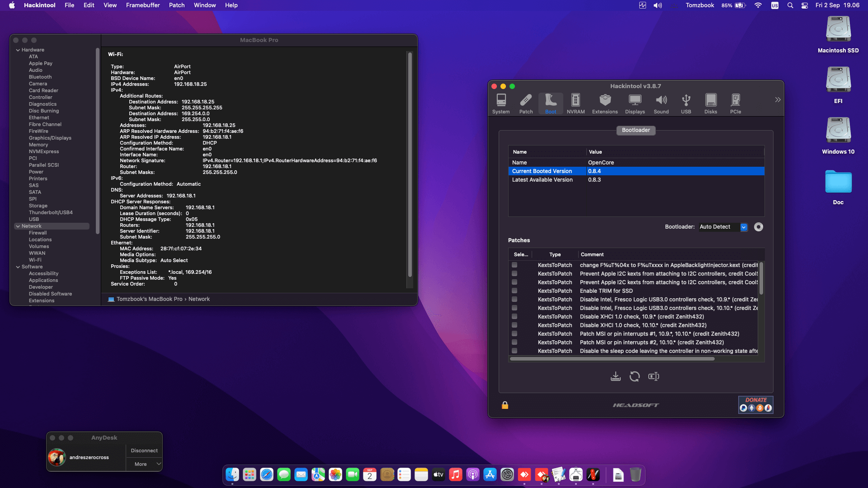Show more toolbar items with the chevron

778,100
